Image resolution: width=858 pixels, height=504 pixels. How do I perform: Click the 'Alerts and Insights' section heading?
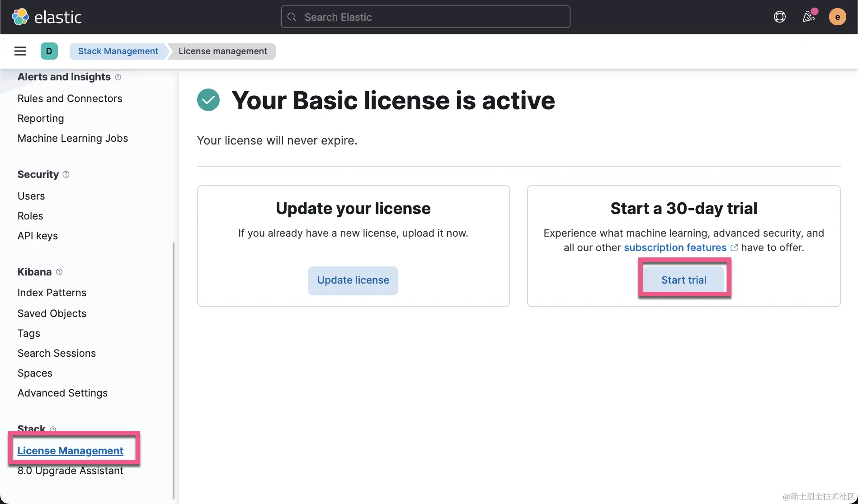(64, 77)
